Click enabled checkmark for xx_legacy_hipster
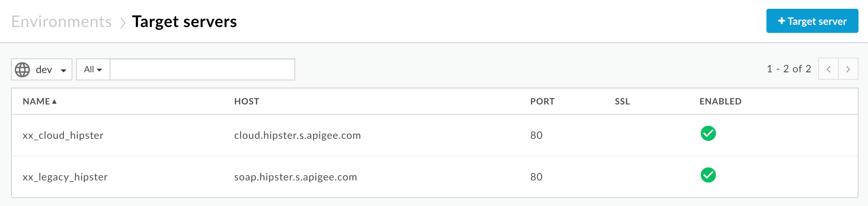The height and width of the screenshot is (206, 868). click(x=708, y=175)
